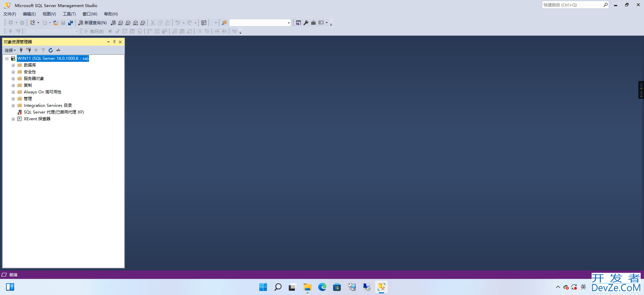Open the 文件(F) menu
This screenshot has height=295, width=644.
10,14
